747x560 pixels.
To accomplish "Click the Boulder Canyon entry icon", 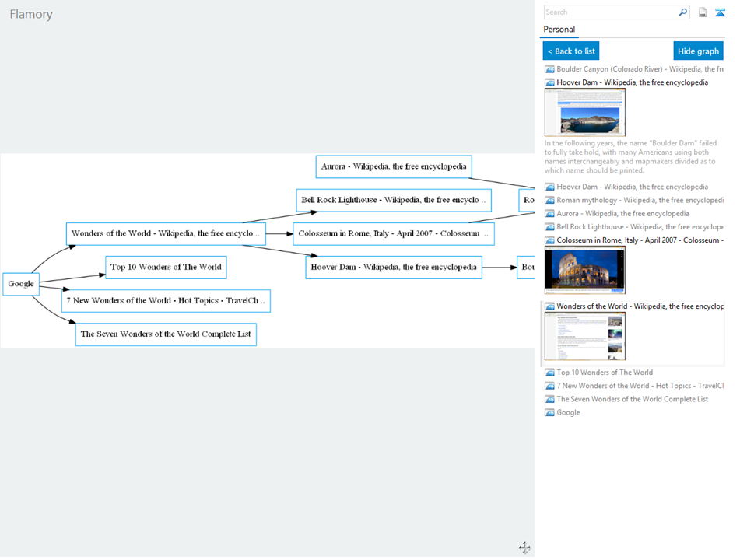I will click(550, 69).
